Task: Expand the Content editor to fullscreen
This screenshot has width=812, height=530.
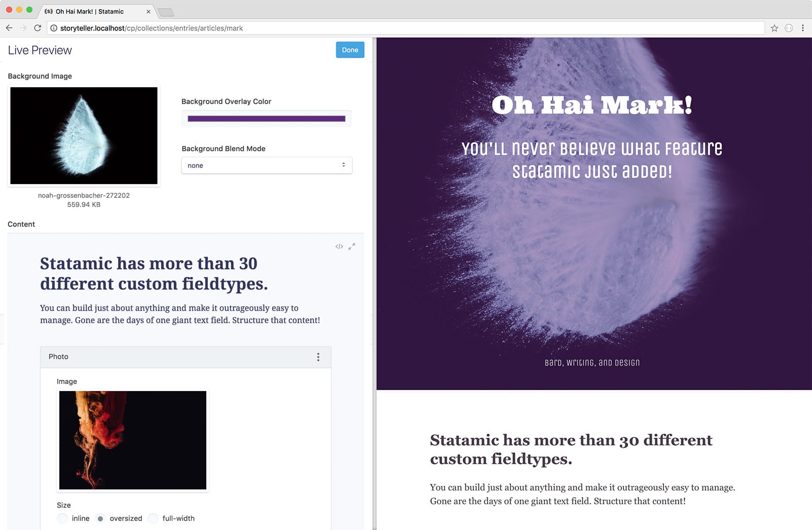Action: coord(352,246)
